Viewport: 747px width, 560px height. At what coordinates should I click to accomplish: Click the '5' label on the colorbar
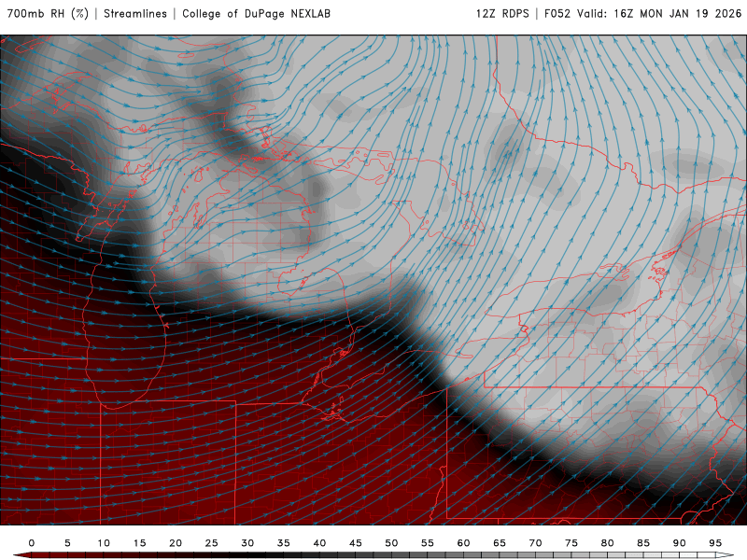[67, 543]
